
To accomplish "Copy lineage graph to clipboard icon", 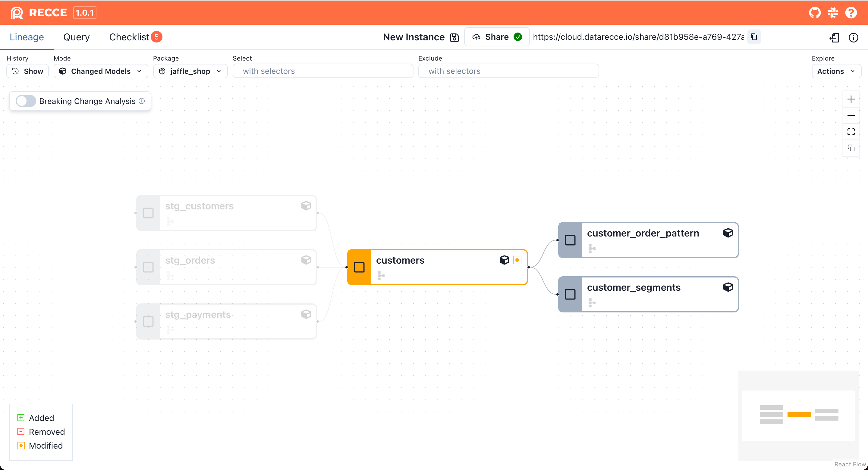I will 851,148.
